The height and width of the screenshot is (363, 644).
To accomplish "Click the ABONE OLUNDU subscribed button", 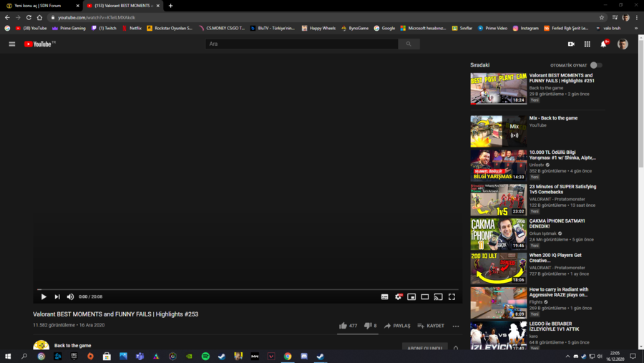I will coord(424,348).
